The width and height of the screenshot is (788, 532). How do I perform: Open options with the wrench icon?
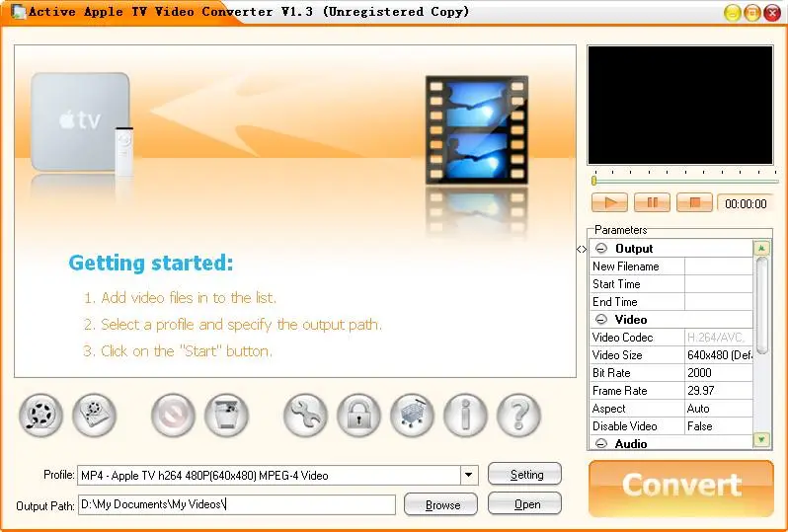[305, 416]
